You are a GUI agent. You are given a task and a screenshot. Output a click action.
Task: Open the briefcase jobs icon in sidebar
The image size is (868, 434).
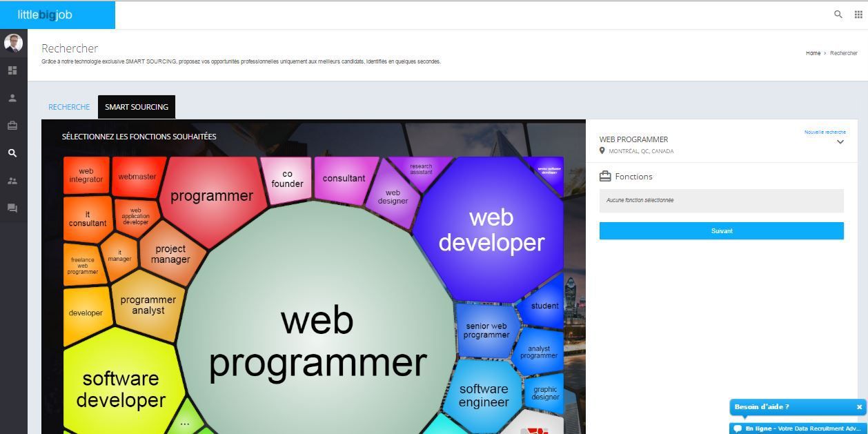click(12, 126)
